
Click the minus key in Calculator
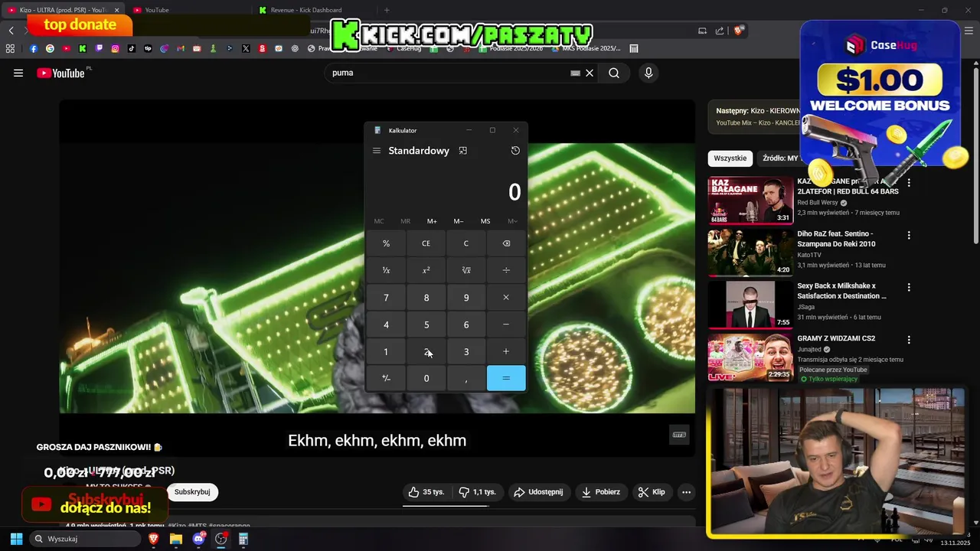click(x=506, y=324)
